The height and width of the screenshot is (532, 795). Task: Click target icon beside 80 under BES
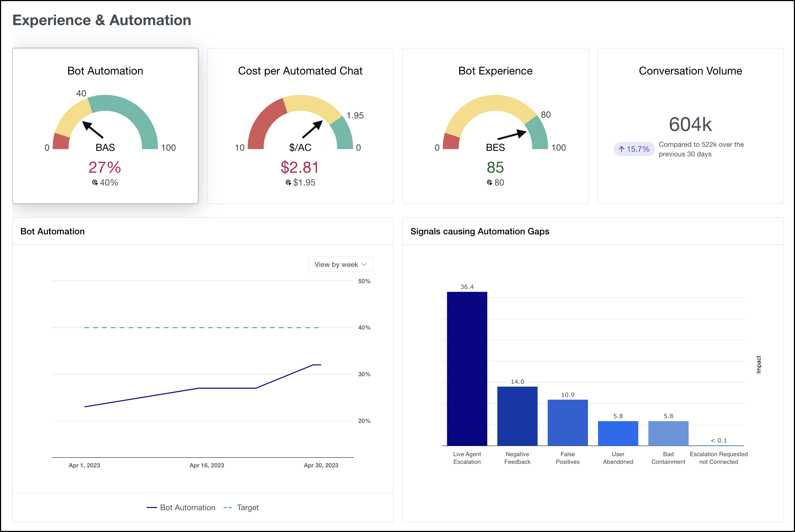point(489,183)
